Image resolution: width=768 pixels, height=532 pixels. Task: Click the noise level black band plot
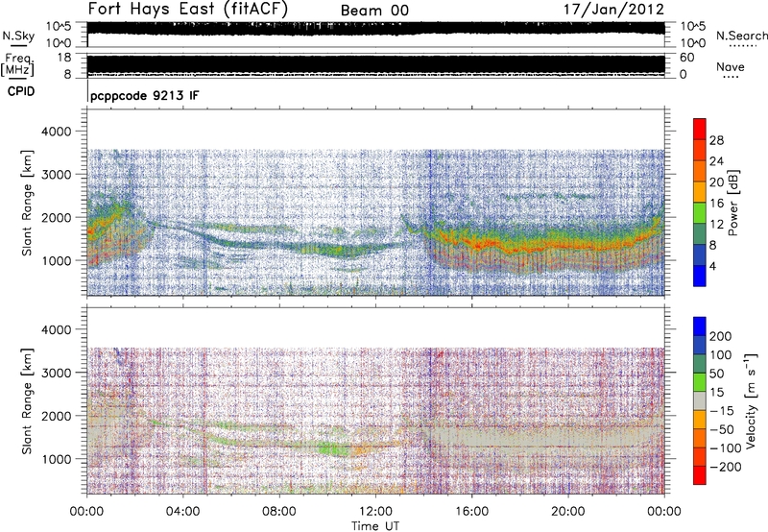point(375,29)
